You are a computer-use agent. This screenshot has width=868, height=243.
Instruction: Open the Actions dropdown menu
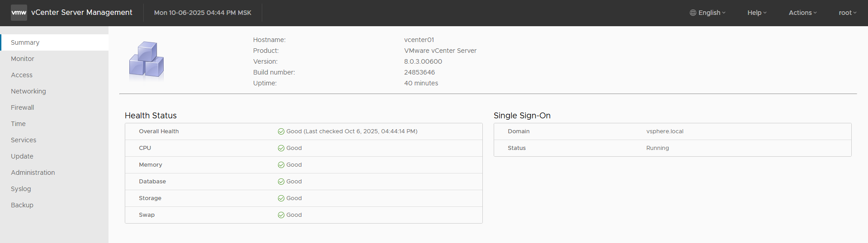[802, 13]
